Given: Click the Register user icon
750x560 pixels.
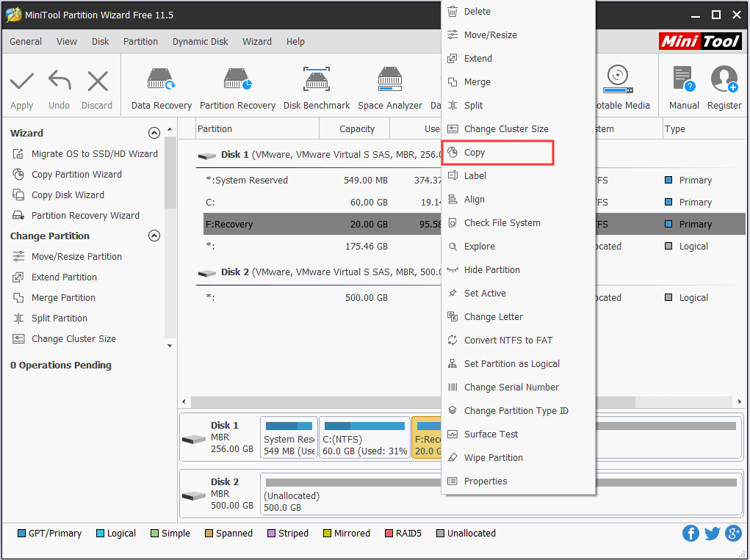Looking at the screenshot, I should [x=724, y=79].
